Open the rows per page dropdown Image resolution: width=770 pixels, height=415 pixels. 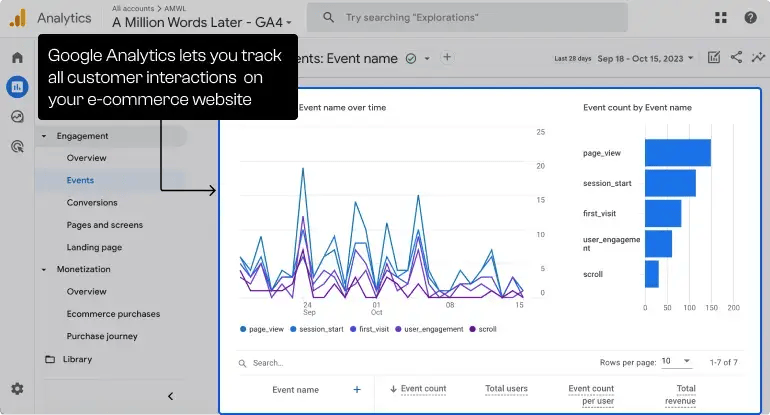coord(673,362)
